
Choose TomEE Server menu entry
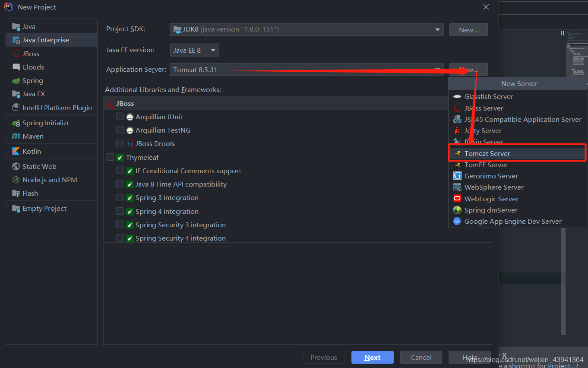(x=518, y=165)
